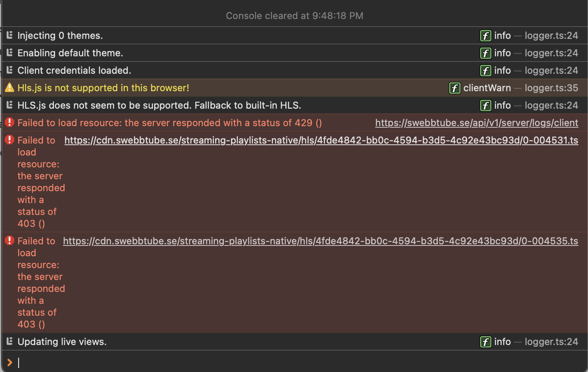
Task: Click the warning triangle on the Hls.js warning
Action: tap(9, 88)
